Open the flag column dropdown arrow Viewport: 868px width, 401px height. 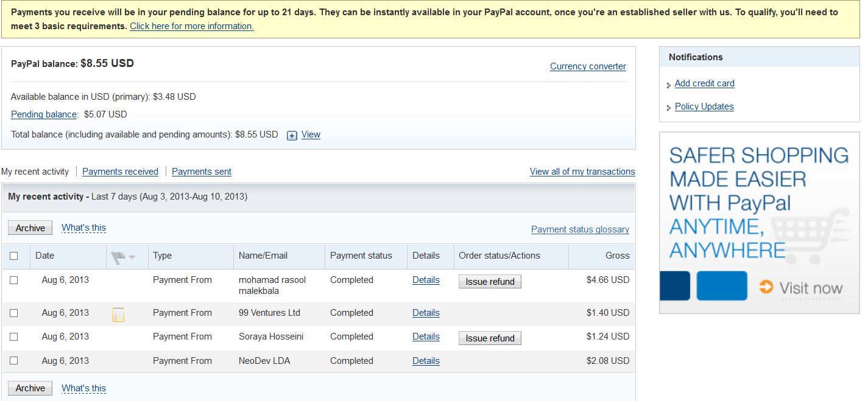(132, 257)
